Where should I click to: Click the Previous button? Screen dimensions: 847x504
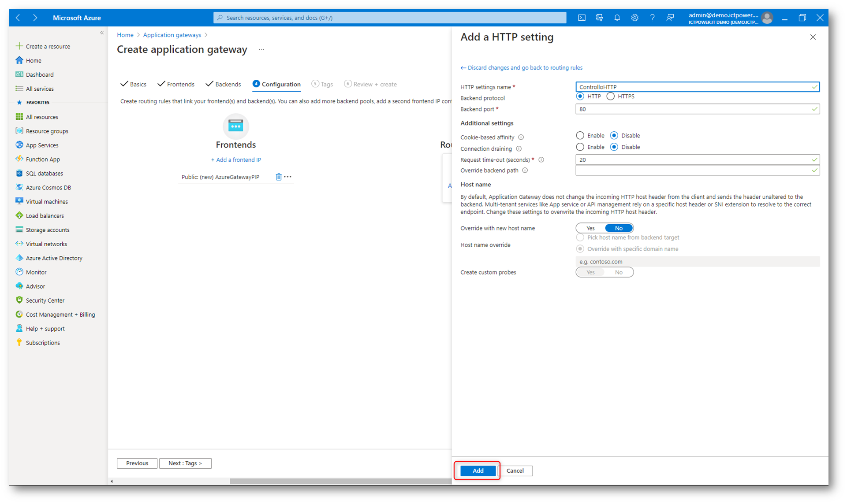coord(137,463)
